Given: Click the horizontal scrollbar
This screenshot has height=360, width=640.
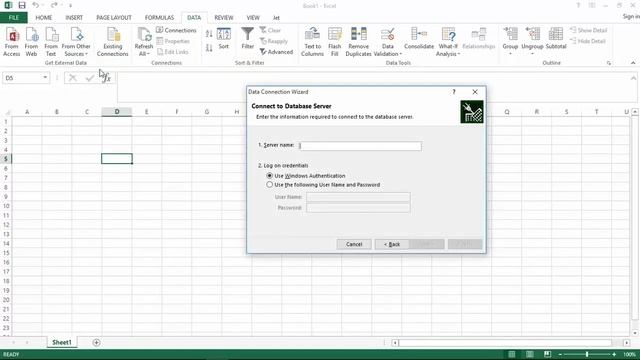Looking at the screenshot, I should tap(505, 343).
